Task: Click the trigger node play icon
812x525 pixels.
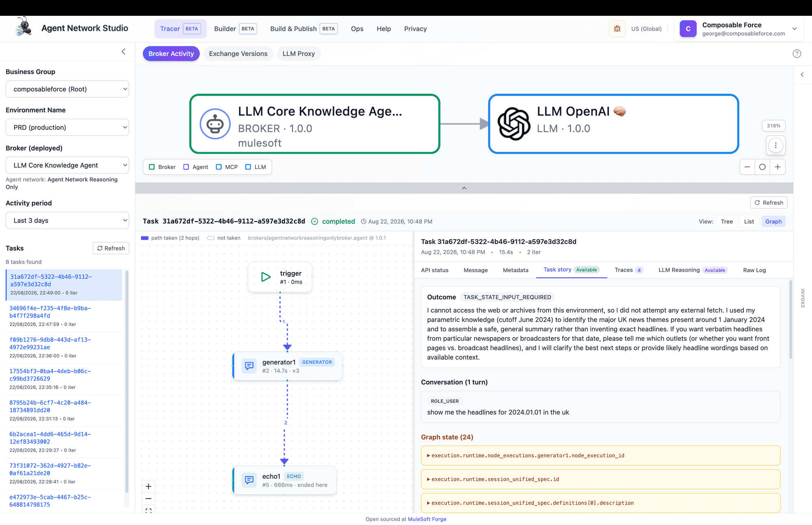Action: tap(266, 277)
